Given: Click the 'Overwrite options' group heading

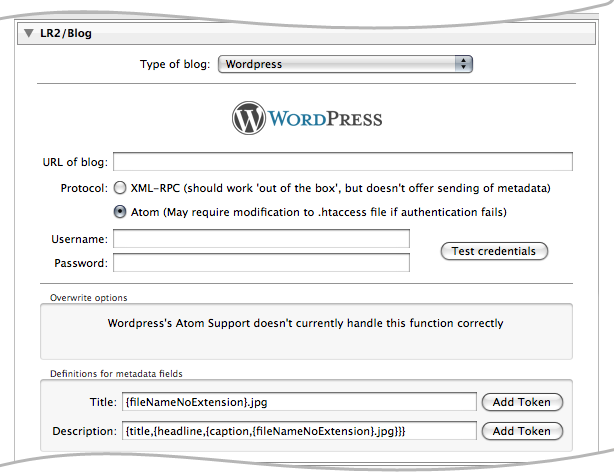Looking at the screenshot, I should click(x=88, y=297).
